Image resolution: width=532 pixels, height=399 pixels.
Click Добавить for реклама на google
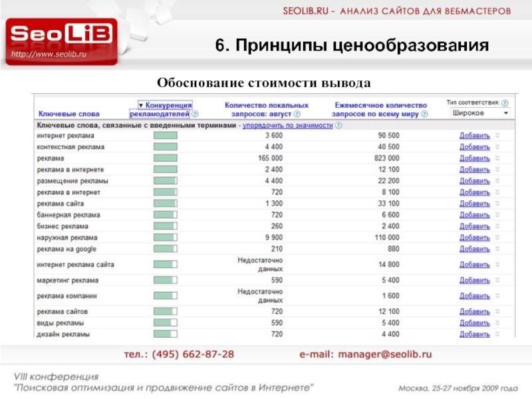tap(475, 249)
